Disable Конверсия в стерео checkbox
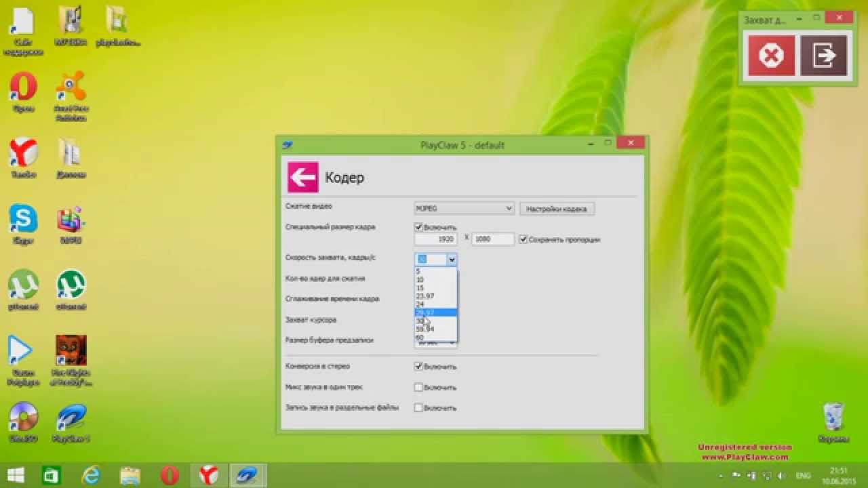 418,367
